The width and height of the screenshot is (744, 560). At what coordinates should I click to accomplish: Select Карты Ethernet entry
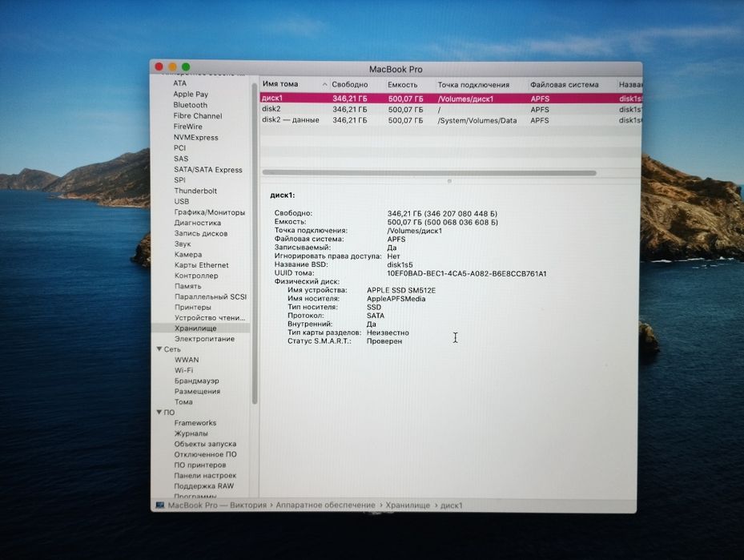pyautogui.click(x=201, y=265)
